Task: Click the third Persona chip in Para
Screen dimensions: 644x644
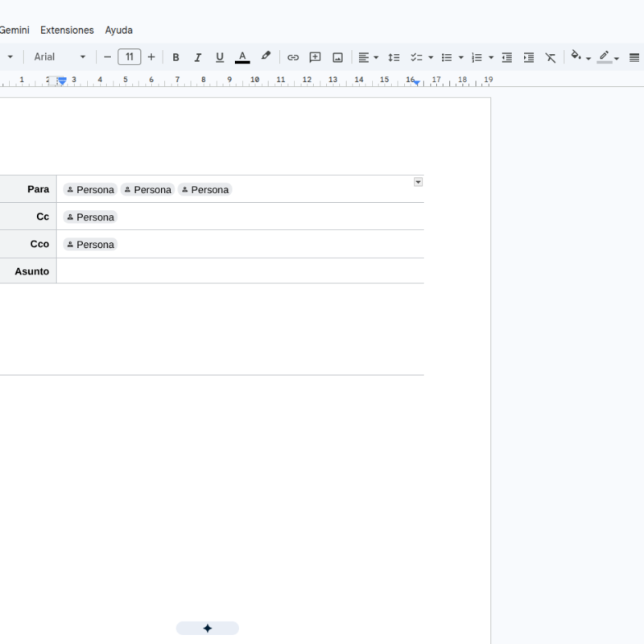Action: [205, 189]
